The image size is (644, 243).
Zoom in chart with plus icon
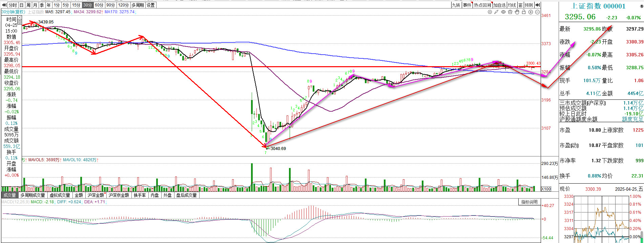[x=531, y=12]
